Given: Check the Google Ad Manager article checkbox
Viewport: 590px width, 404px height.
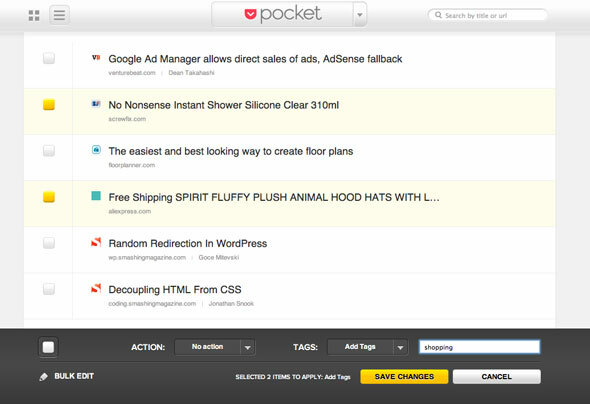Looking at the screenshot, I should (x=49, y=58).
